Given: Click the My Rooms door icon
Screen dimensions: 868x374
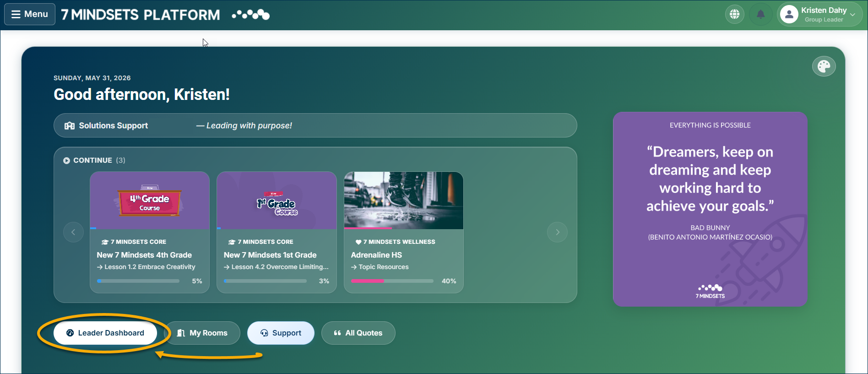Looking at the screenshot, I should [x=181, y=333].
